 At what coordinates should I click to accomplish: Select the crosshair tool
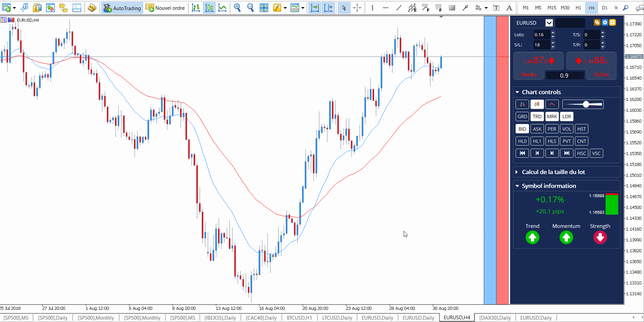357,7
